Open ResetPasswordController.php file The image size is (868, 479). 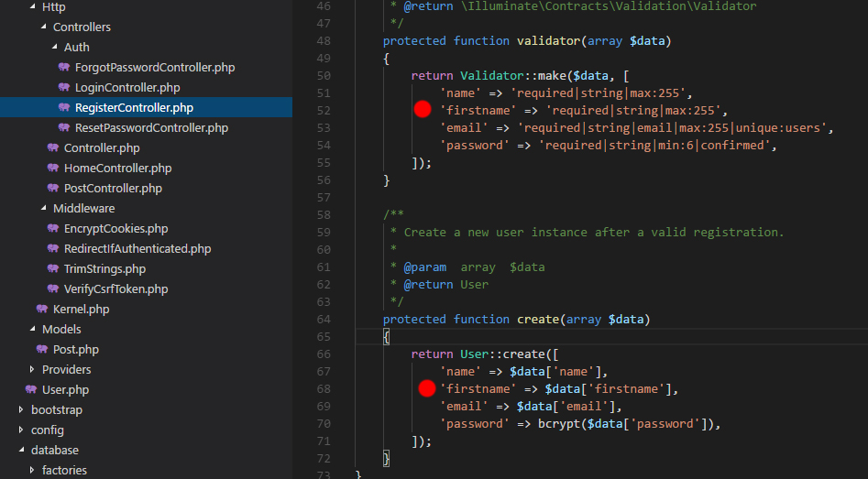coord(151,128)
